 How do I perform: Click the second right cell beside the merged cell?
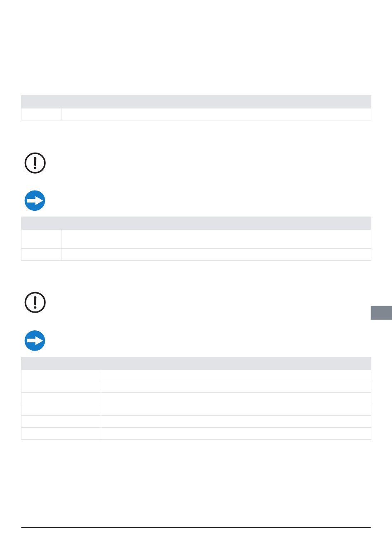click(236, 387)
